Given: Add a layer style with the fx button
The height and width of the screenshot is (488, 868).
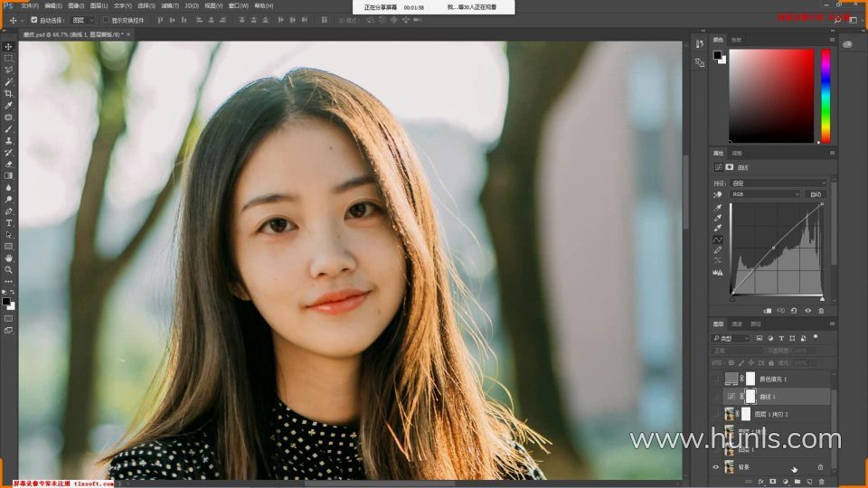Looking at the screenshot, I should [x=761, y=482].
